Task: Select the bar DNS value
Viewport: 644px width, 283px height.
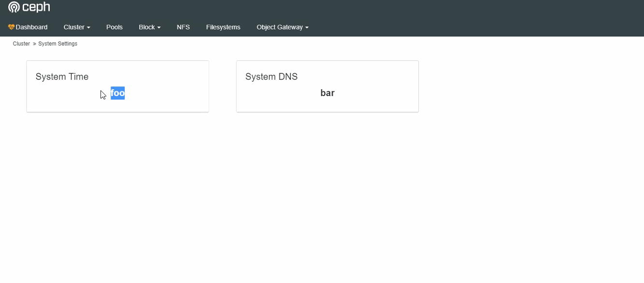Action: pos(328,93)
